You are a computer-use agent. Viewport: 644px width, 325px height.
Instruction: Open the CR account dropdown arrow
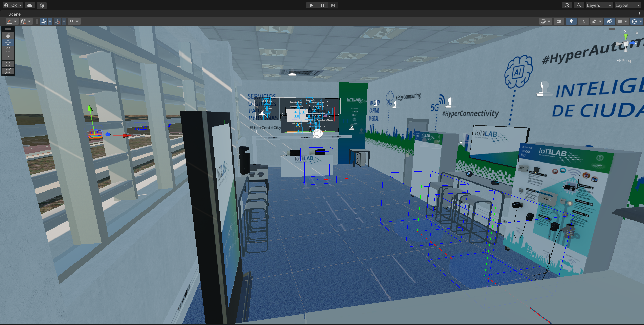point(20,5)
